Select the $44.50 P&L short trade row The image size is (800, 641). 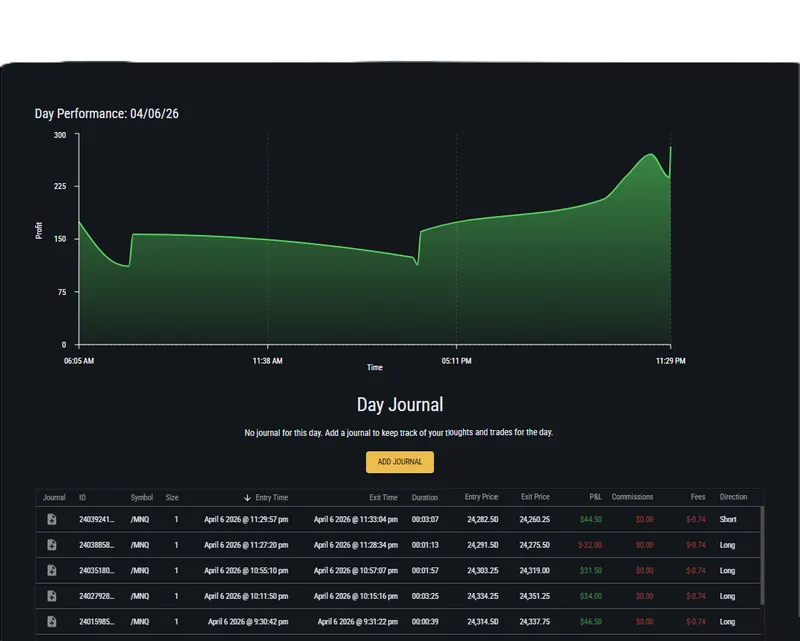pos(398,520)
